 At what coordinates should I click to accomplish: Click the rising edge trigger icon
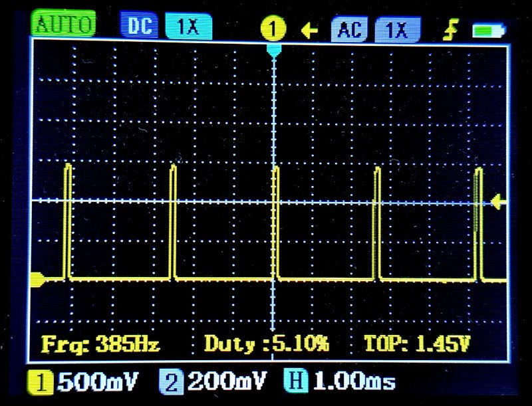(452, 30)
